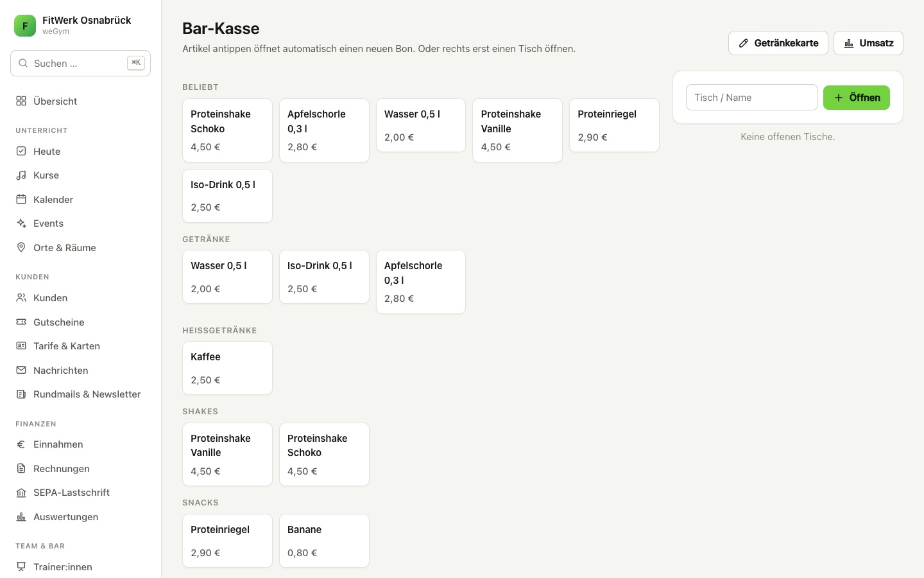
Task: Add Iso-Drink 0,5 l from Beliebt section
Action: click(227, 196)
